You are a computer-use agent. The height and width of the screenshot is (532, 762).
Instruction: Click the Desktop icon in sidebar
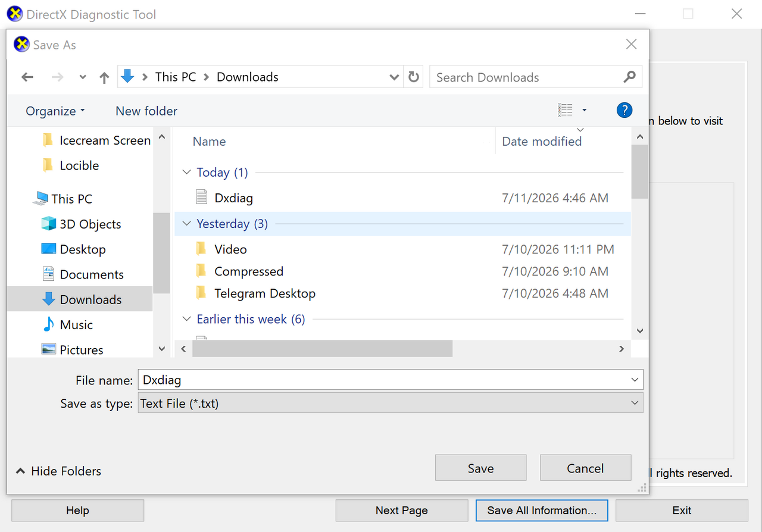(48, 249)
